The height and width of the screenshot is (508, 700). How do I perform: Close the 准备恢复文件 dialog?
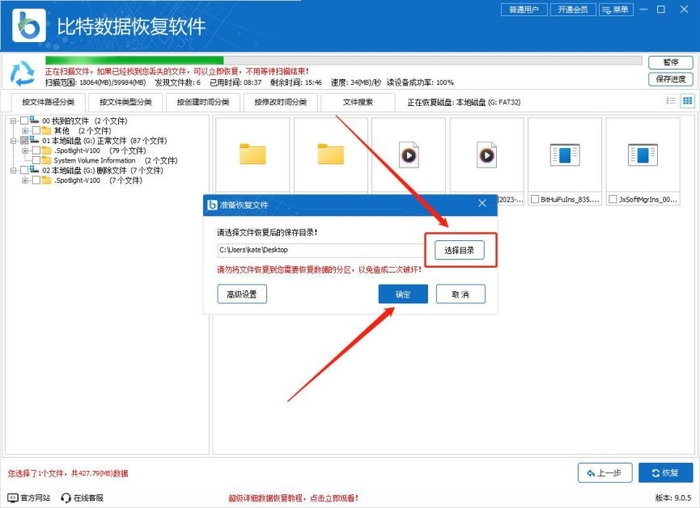click(481, 204)
